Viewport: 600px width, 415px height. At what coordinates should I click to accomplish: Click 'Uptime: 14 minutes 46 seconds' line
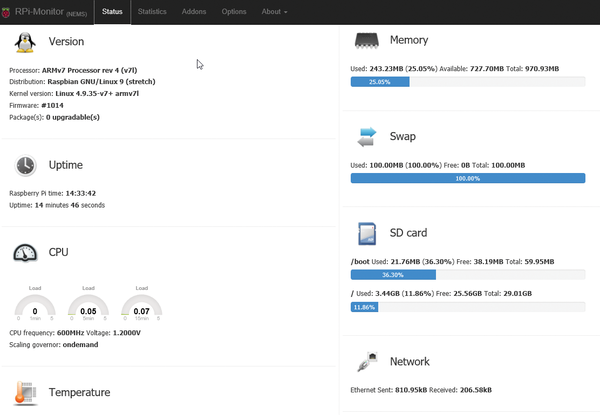pyautogui.click(x=57, y=205)
